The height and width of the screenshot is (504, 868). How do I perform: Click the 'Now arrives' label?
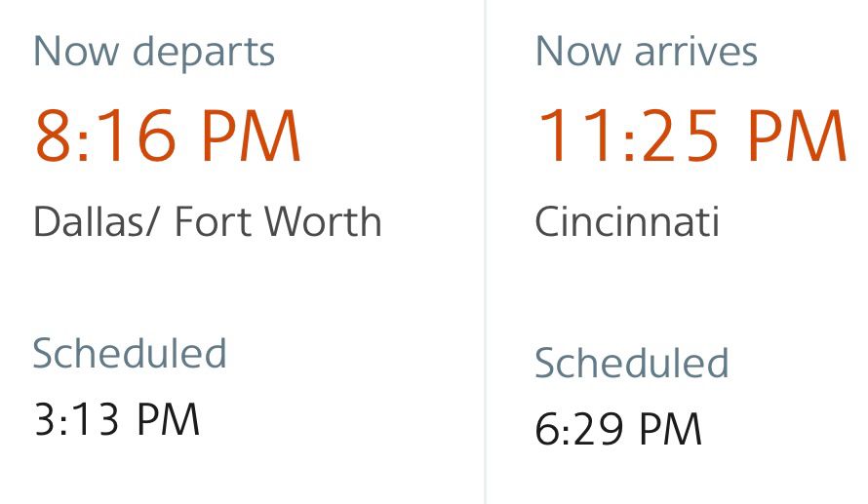click(x=646, y=51)
